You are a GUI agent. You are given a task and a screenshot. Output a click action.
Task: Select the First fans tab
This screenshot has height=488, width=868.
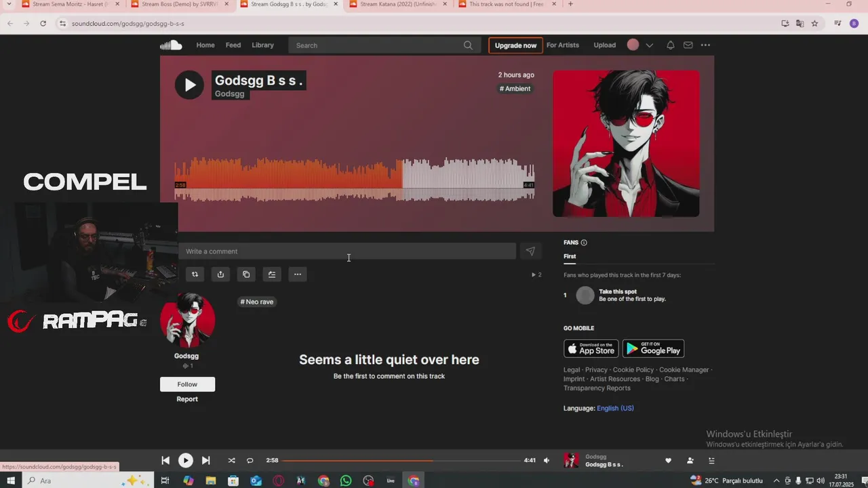point(570,256)
